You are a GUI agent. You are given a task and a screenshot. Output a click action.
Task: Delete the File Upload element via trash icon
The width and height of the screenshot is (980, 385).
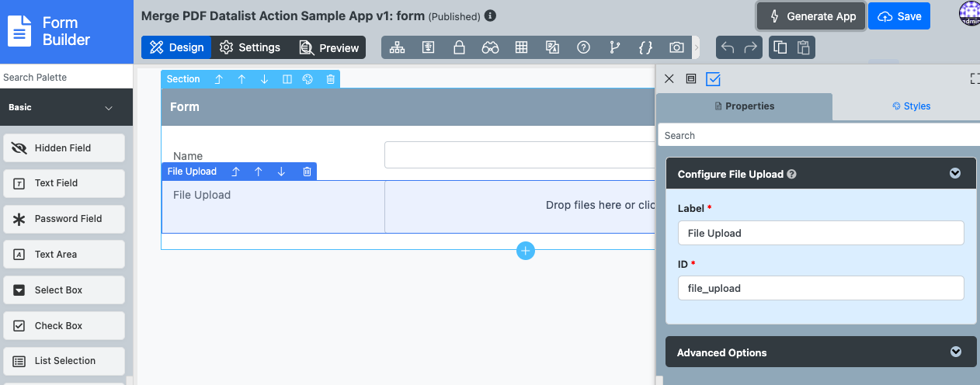[x=307, y=172]
